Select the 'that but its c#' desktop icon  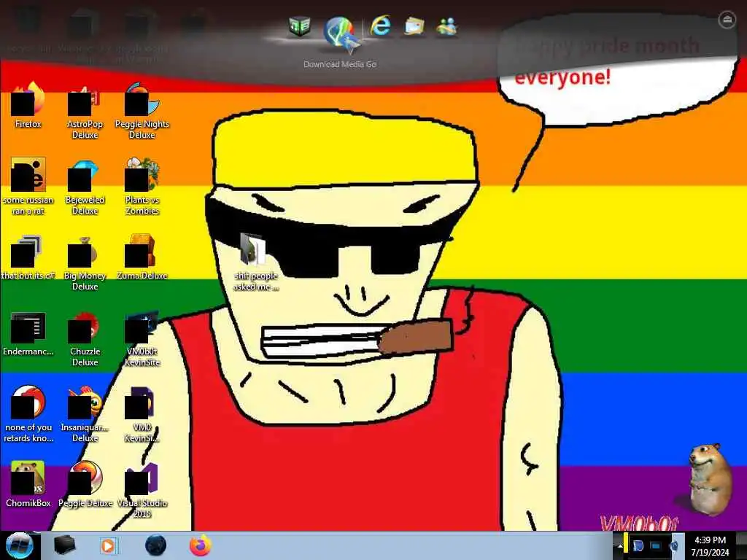tap(28, 257)
